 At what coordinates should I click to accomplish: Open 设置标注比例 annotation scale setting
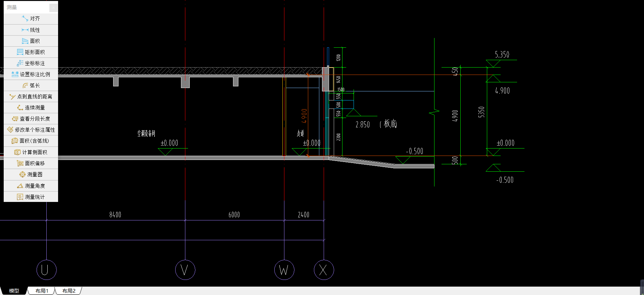(x=31, y=74)
